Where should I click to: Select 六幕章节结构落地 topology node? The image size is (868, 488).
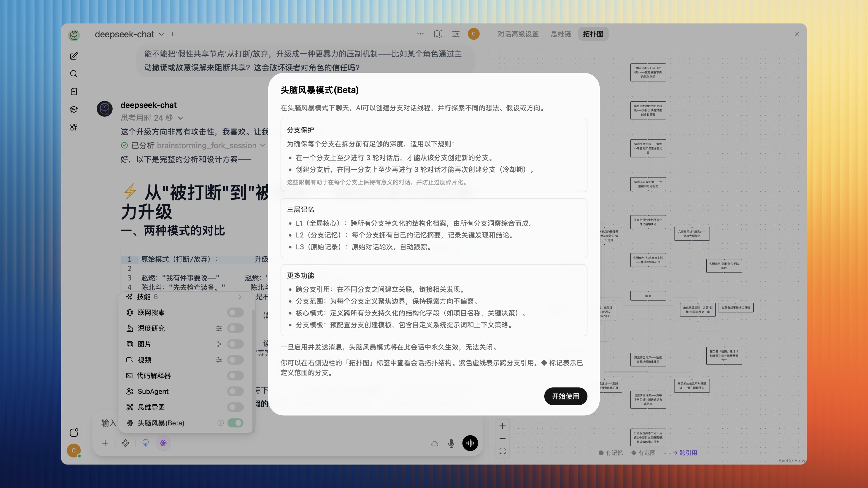[692, 234]
